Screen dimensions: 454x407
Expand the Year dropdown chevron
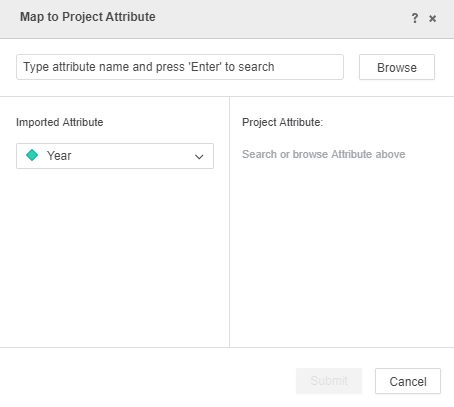click(x=199, y=157)
